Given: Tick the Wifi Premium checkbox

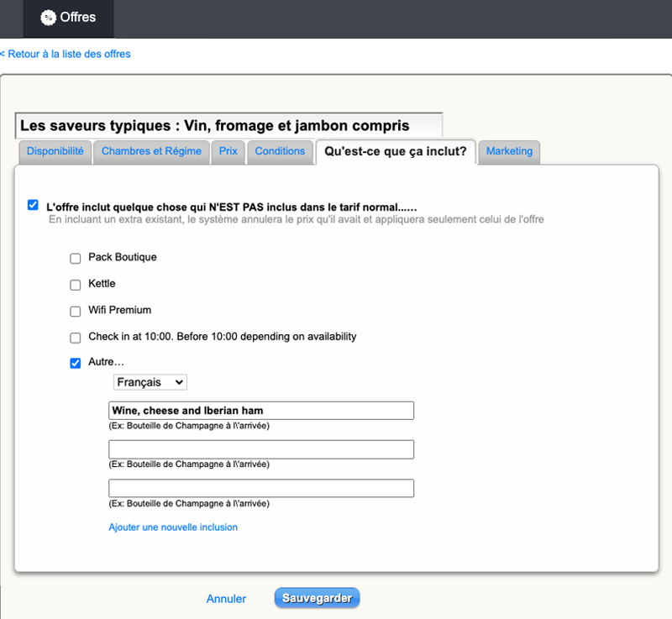Looking at the screenshot, I should coord(76,311).
